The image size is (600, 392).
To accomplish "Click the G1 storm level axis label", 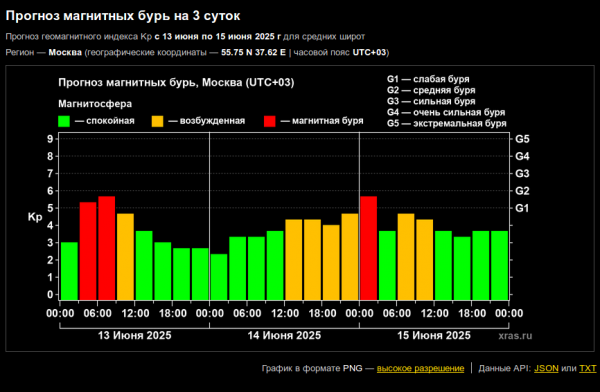I will tap(522, 208).
